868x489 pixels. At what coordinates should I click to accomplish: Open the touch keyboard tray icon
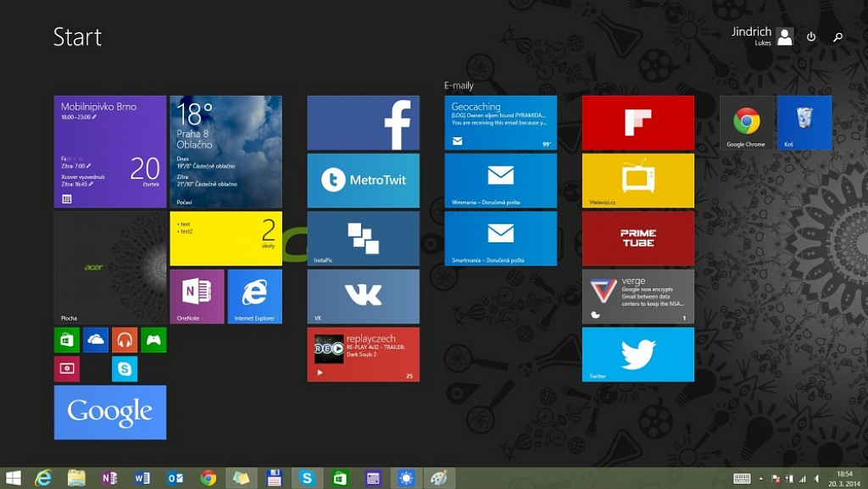742,479
